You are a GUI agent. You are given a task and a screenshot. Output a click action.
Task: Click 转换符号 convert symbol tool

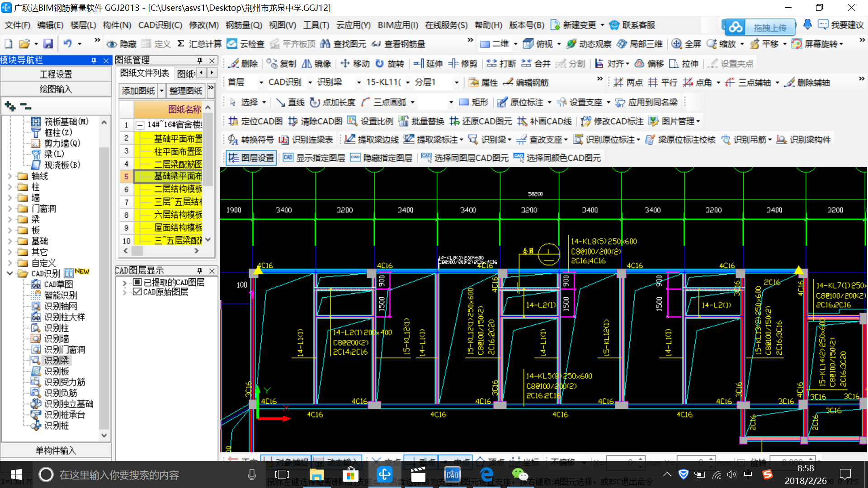(x=251, y=140)
